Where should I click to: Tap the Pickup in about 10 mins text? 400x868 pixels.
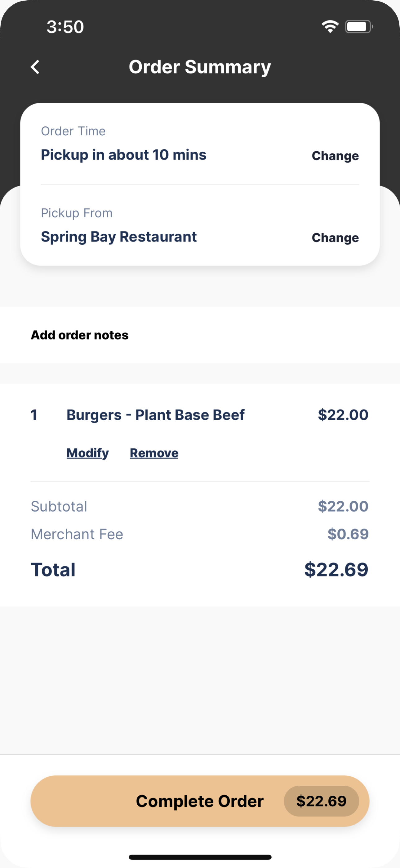124,155
